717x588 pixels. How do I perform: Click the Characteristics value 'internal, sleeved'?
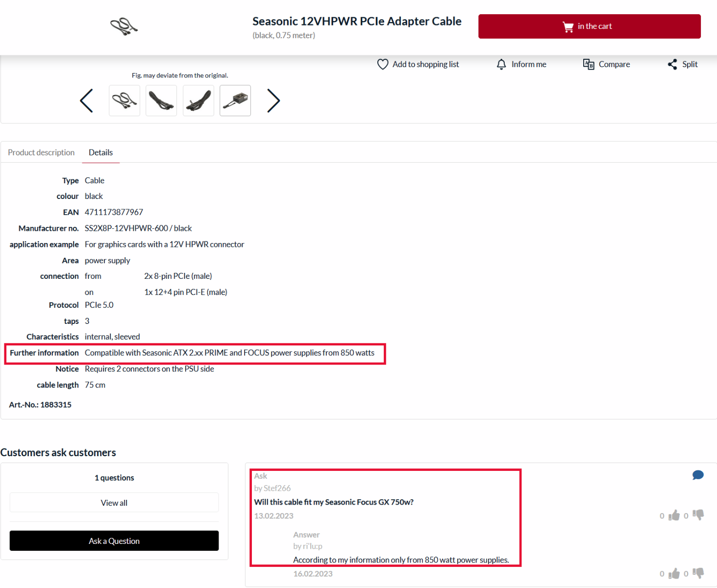pos(112,337)
